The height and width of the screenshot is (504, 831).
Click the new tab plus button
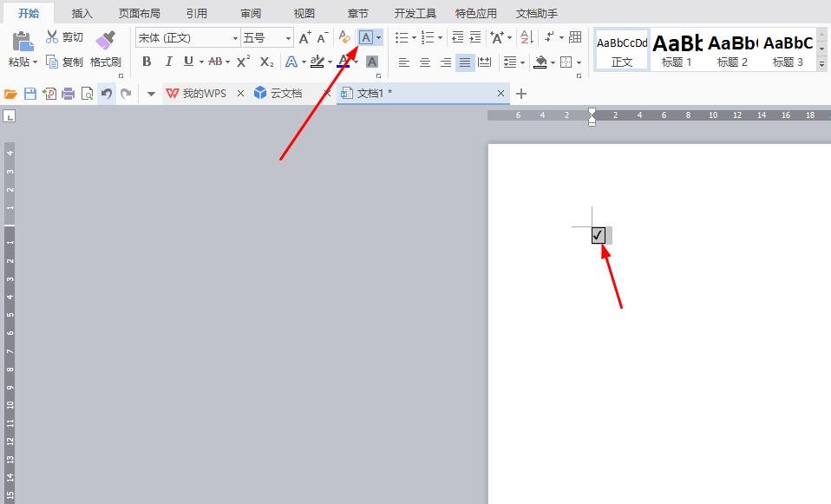(521, 94)
